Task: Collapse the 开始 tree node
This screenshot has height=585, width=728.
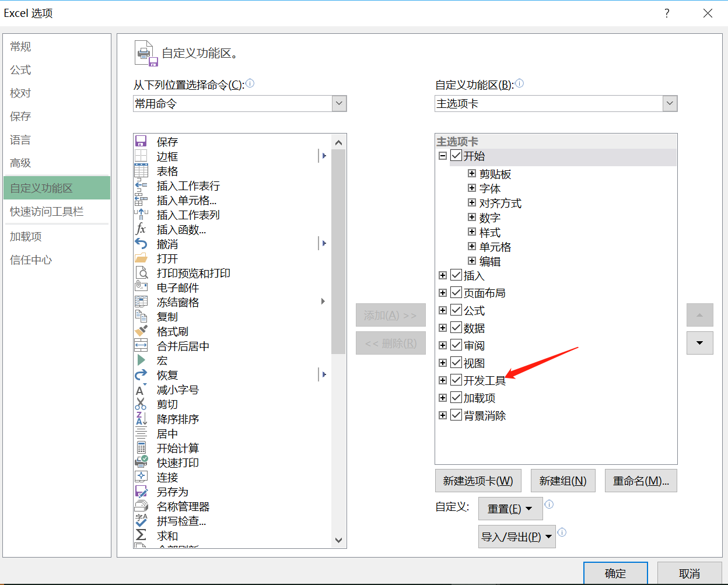Action: [443, 156]
